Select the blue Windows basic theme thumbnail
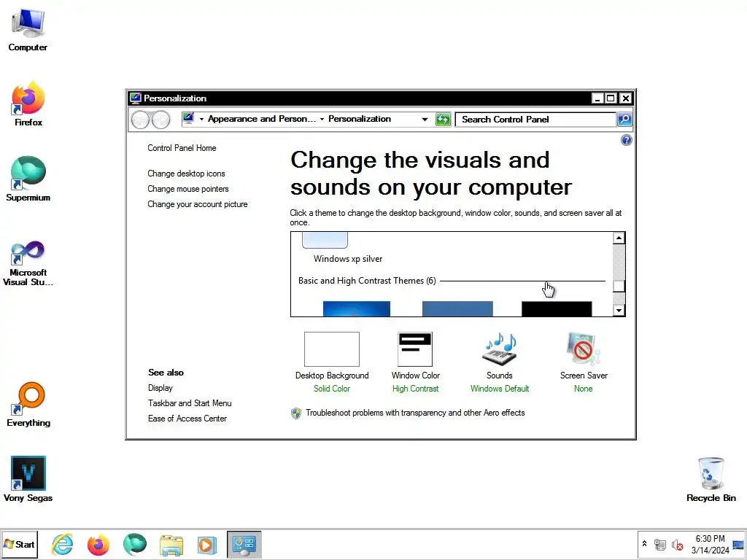 coord(356,308)
